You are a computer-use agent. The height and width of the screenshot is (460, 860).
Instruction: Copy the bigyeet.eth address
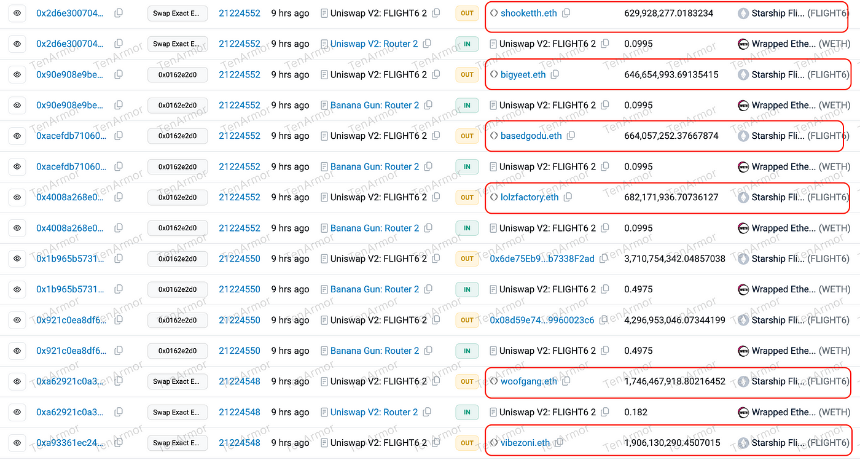click(x=555, y=74)
